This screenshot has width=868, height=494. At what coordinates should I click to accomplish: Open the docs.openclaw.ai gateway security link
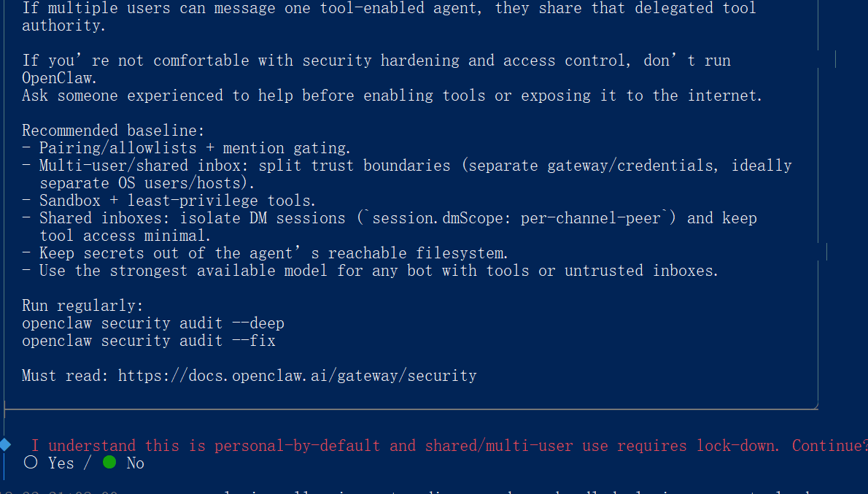[x=297, y=376]
